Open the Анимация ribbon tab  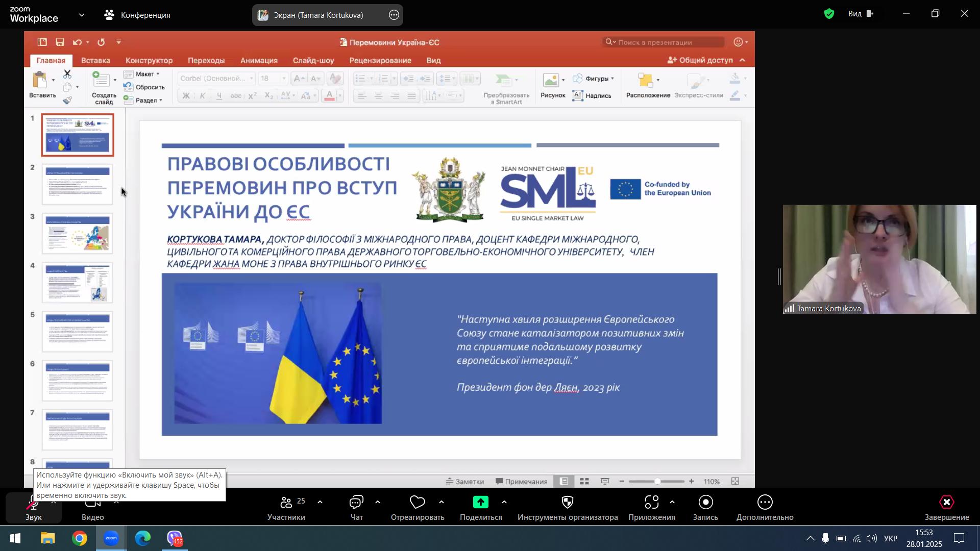pyautogui.click(x=259, y=60)
